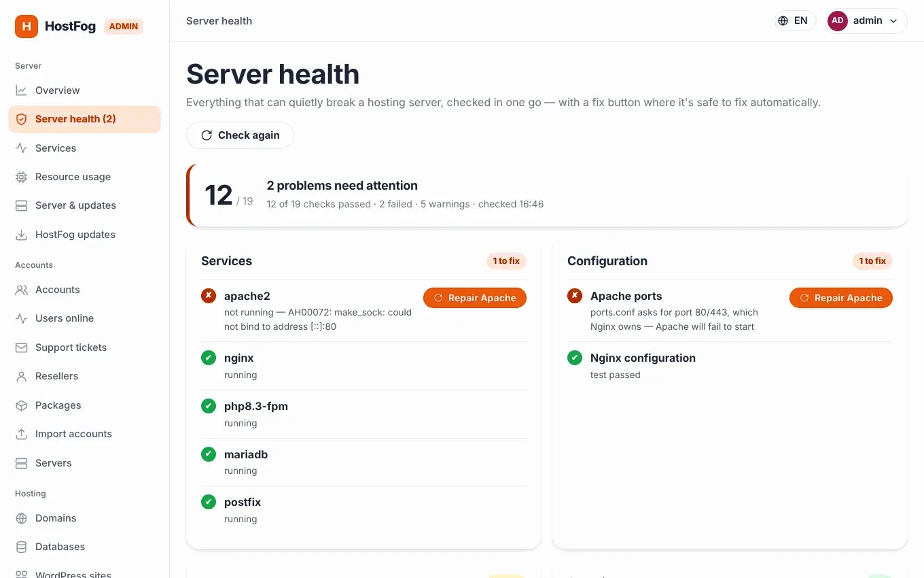Open Packages page
924x578 pixels.
click(84, 405)
